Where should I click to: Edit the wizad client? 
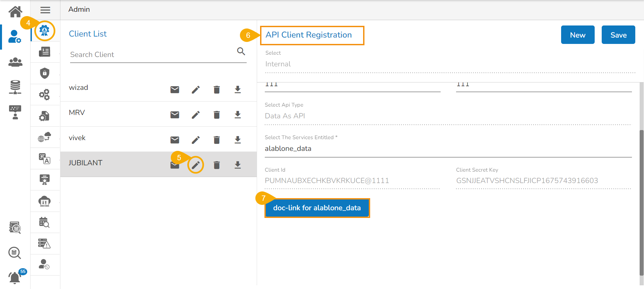coord(196,90)
